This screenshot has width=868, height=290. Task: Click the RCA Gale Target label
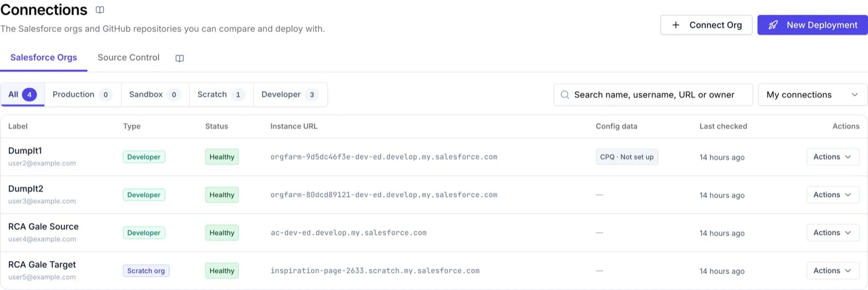pos(42,265)
